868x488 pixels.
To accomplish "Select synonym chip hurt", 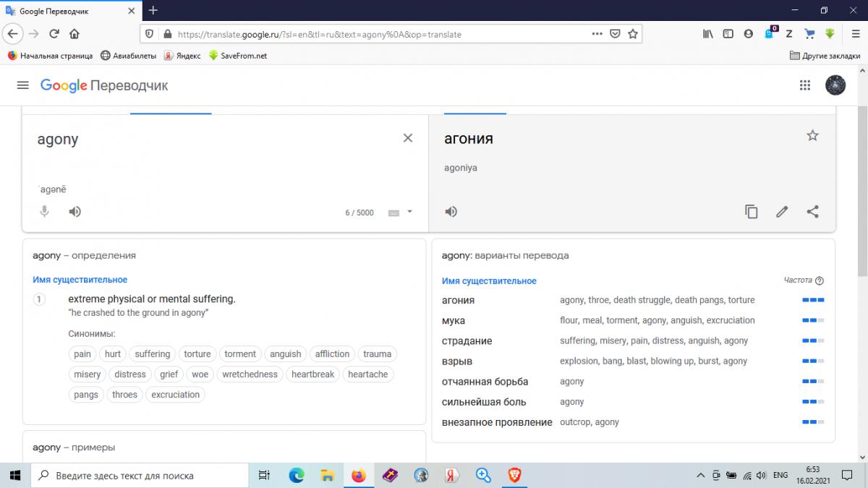I will (113, 354).
